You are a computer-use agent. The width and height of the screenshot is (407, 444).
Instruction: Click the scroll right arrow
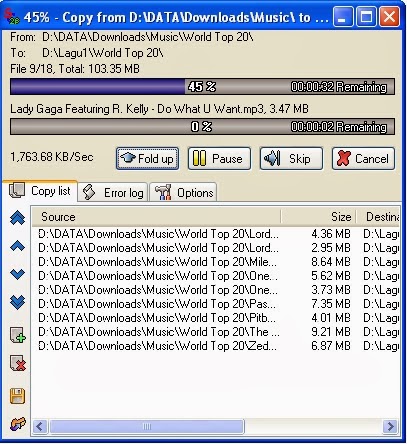point(390,426)
